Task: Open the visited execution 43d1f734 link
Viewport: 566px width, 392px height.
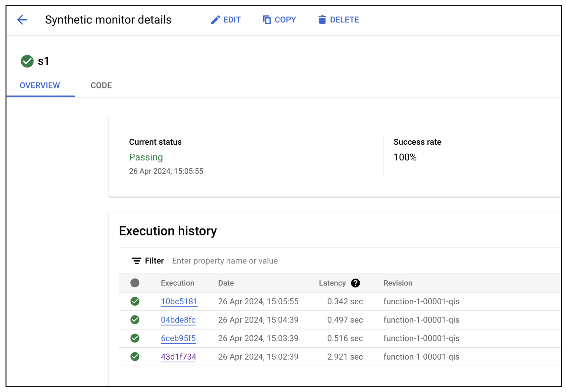Action: 178,357
